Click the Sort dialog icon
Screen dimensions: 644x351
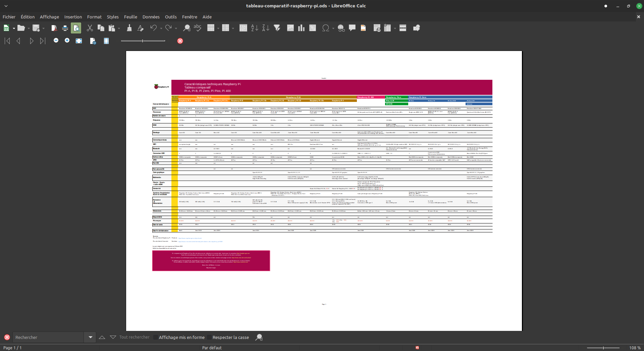(244, 28)
